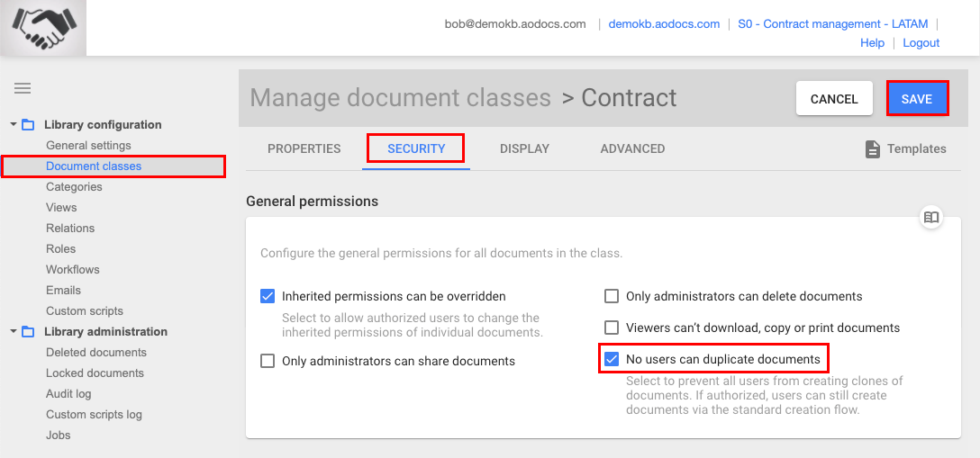This screenshot has width=980, height=458.
Task: Collapse the Library configuration tree arrow
Action: pyautogui.click(x=14, y=125)
